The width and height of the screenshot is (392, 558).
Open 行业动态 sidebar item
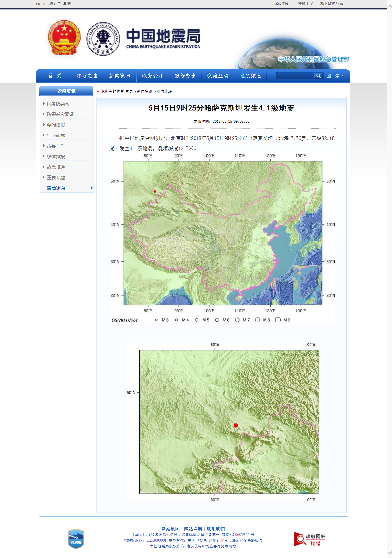(56, 136)
